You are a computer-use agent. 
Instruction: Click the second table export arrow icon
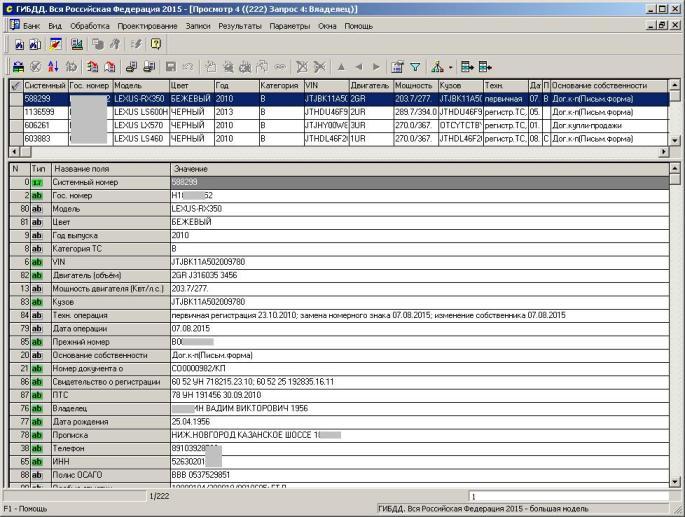pyautogui.click(x=485, y=67)
